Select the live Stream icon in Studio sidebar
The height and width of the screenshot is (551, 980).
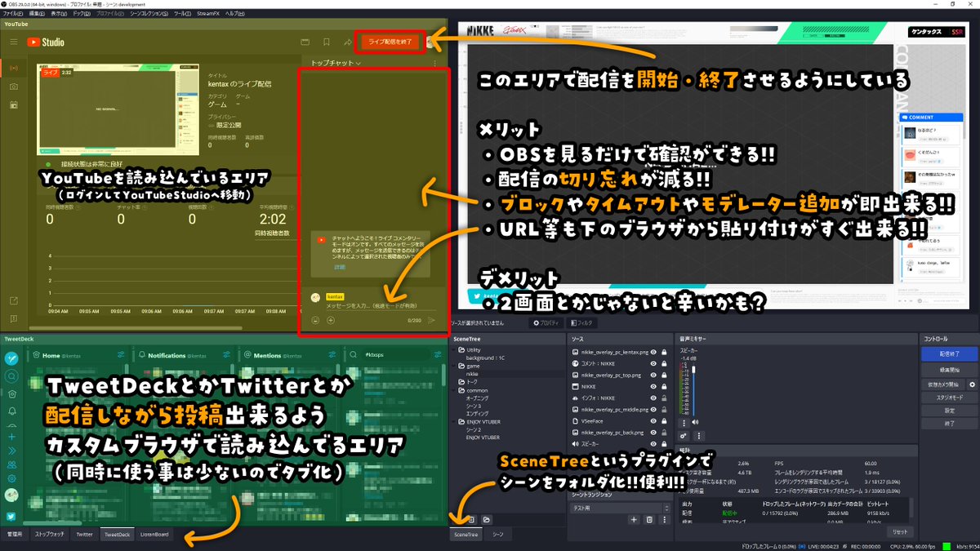(14, 66)
